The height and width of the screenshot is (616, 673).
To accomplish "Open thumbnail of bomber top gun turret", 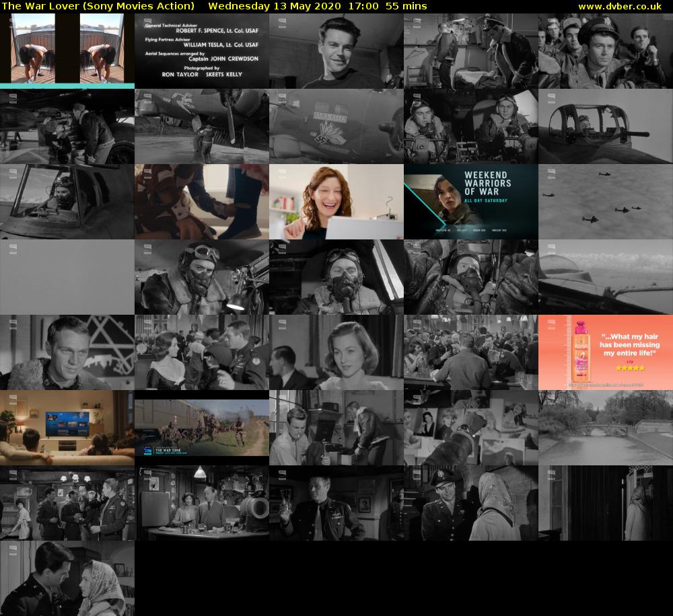I will 606,126.
